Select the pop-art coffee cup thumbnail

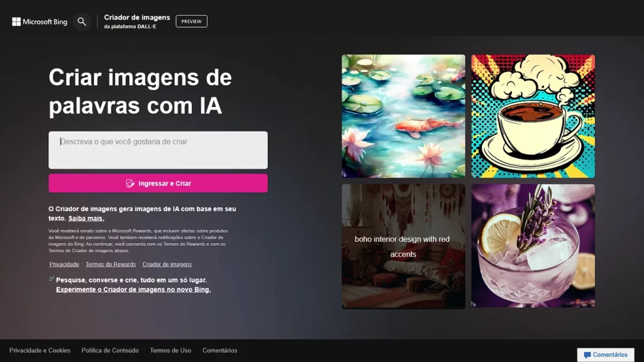(533, 116)
